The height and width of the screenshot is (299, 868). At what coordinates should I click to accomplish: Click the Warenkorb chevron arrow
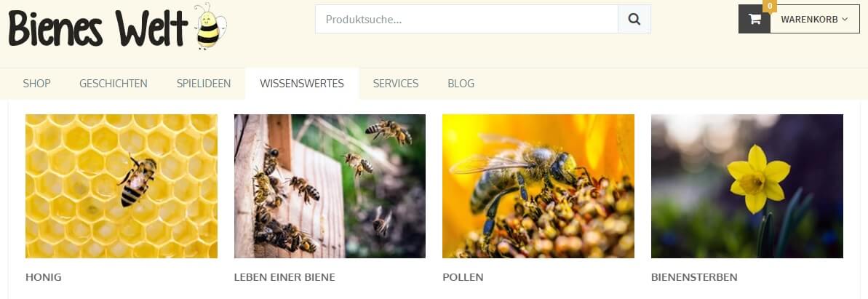click(x=845, y=20)
